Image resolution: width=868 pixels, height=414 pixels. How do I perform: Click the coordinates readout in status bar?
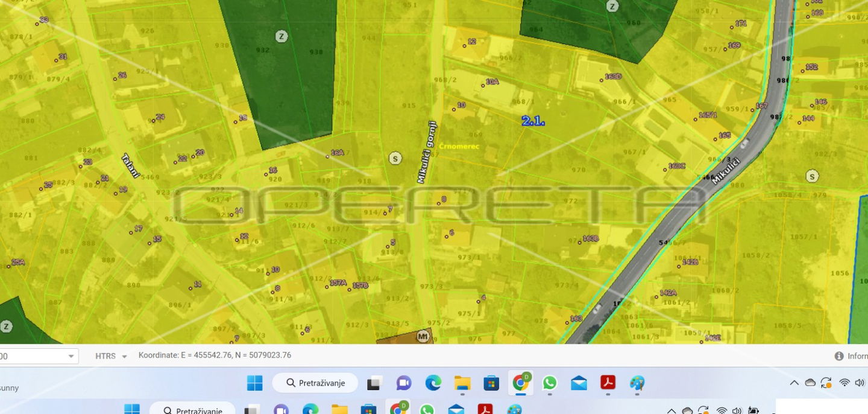[215, 355]
